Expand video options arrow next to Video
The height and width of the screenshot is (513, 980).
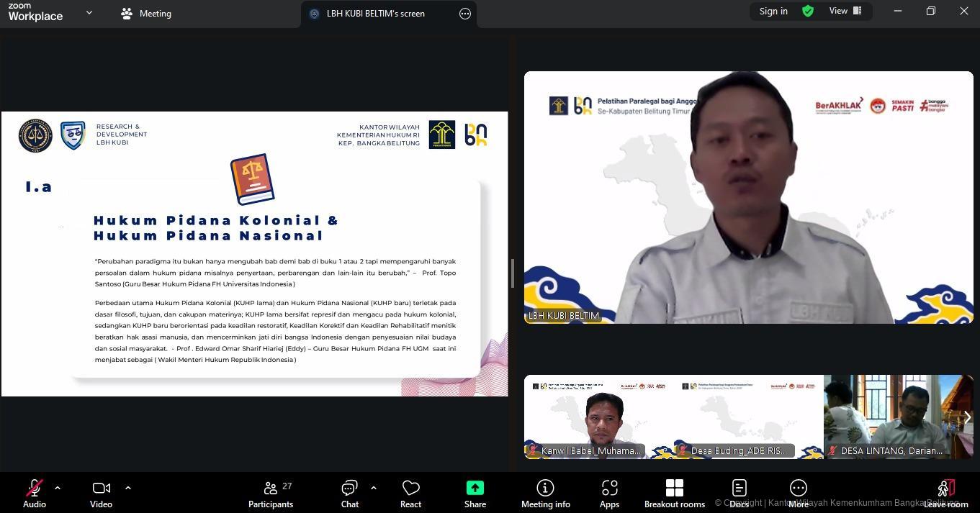click(128, 488)
